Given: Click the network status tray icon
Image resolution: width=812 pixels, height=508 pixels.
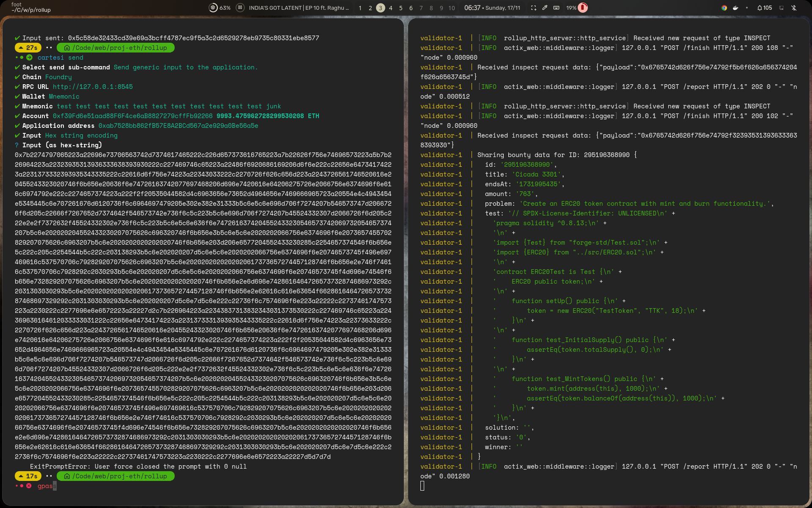Looking at the screenshot, I should tap(781, 8).
